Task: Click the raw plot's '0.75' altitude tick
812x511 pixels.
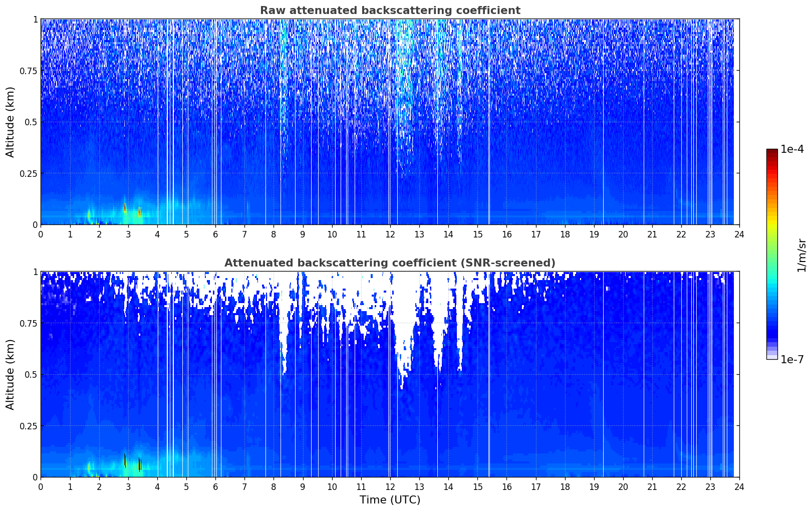Action: pos(29,71)
